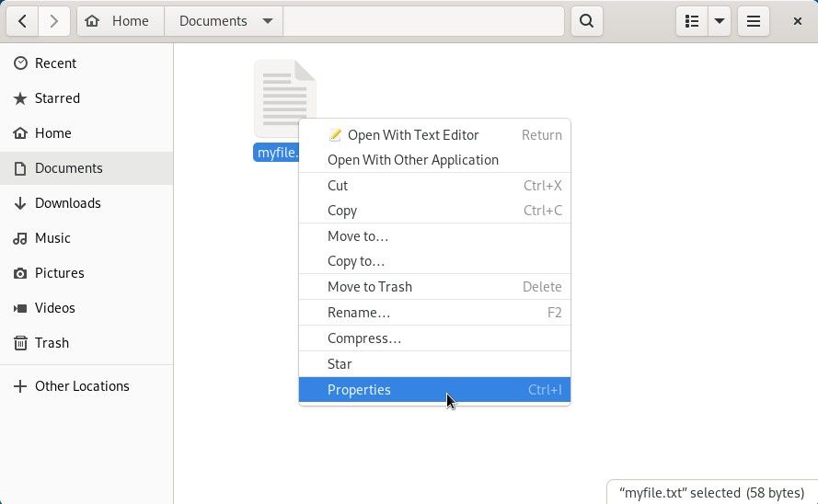Viewport: 818px width, 504px height.
Task: Expand the view options dropdown arrow
Action: [720, 21]
